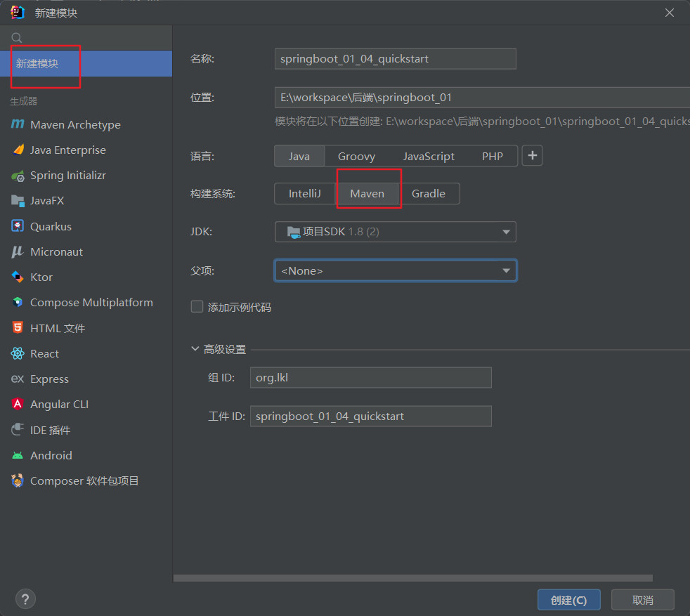Image resolution: width=690 pixels, height=616 pixels.
Task: Select Spring Initializr generator entry
Action: point(86,176)
